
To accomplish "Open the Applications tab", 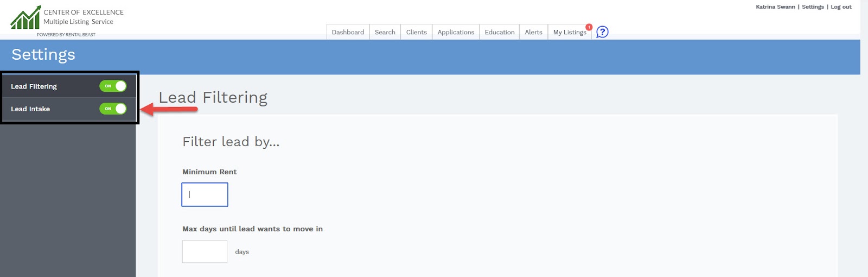I will point(456,32).
